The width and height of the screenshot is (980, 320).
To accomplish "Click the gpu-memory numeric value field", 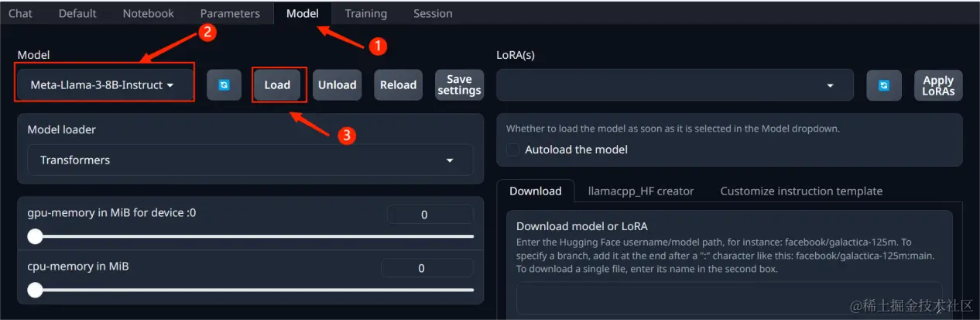I will [430, 215].
